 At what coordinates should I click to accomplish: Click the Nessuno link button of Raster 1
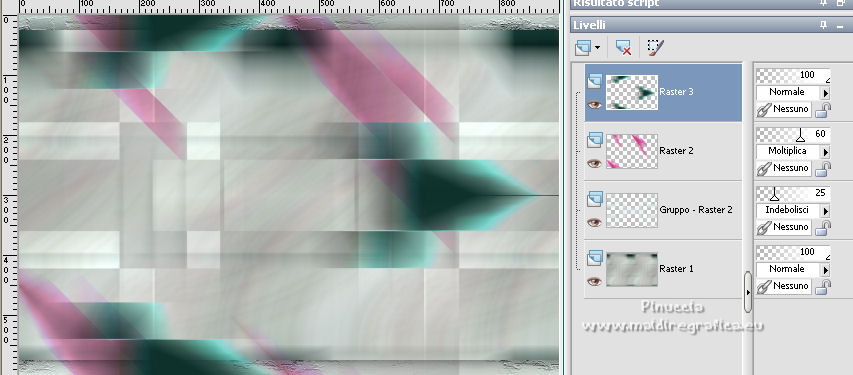click(x=784, y=286)
